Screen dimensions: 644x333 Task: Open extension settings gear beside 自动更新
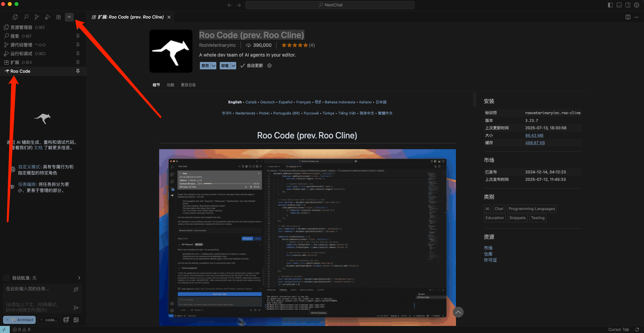coord(270,66)
